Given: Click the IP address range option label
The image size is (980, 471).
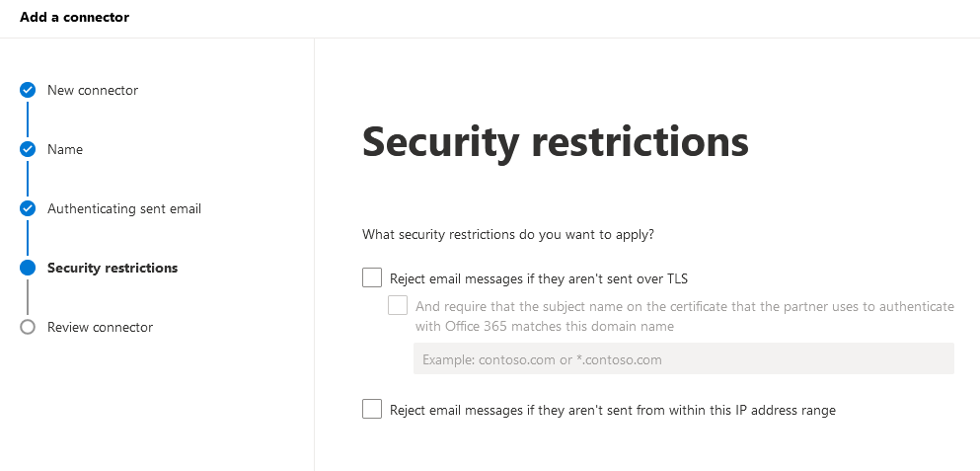Looking at the screenshot, I should (613, 411).
